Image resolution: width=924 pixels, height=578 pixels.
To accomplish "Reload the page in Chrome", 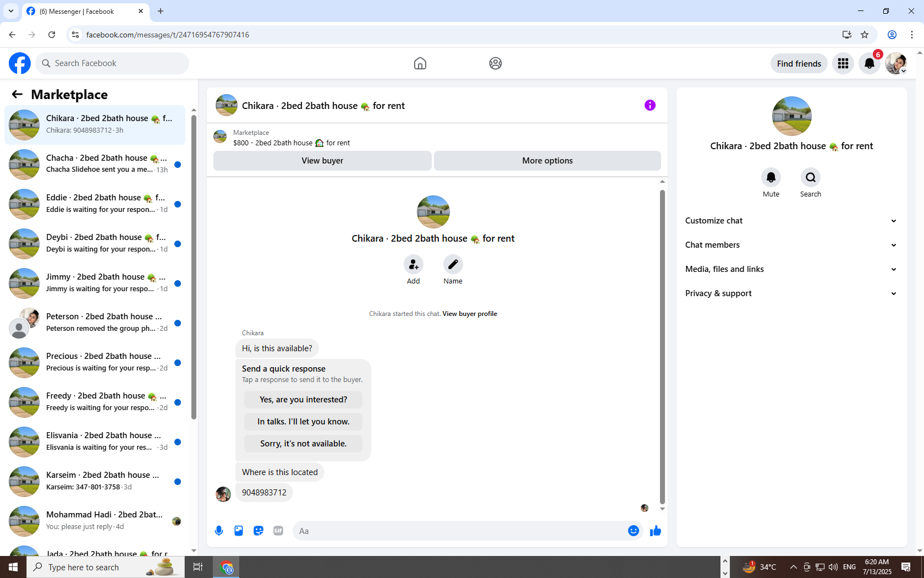I will [52, 35].
